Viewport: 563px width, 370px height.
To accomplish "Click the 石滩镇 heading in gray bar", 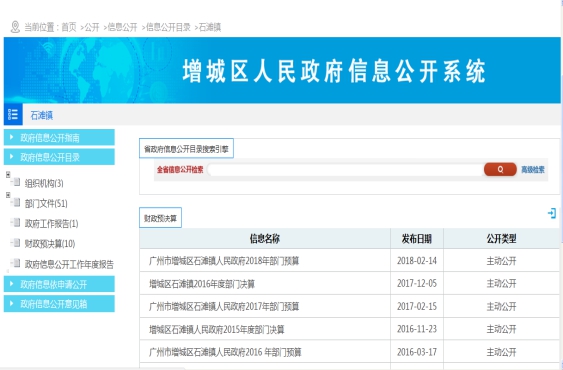I will (42, 115).
